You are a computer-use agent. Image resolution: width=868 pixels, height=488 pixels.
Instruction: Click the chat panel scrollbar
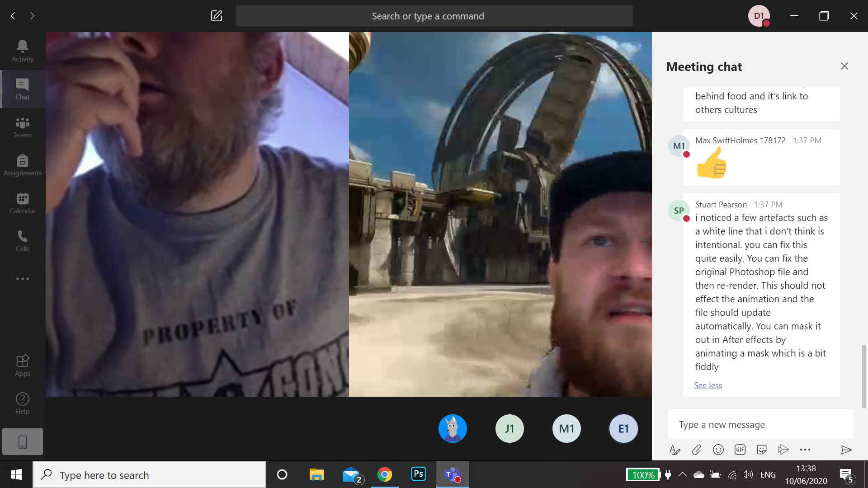[864, 376]
